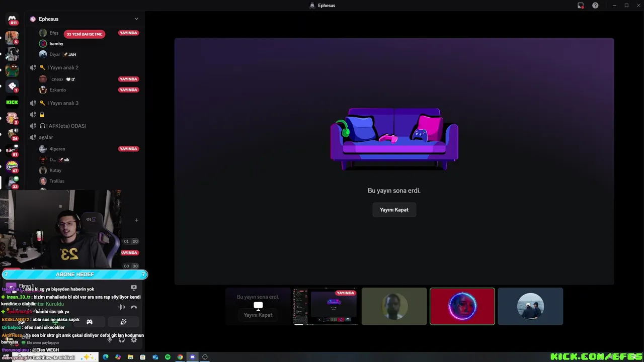
Task: Open Discord direct messages home icon
Action: click(x=12, y=19)
